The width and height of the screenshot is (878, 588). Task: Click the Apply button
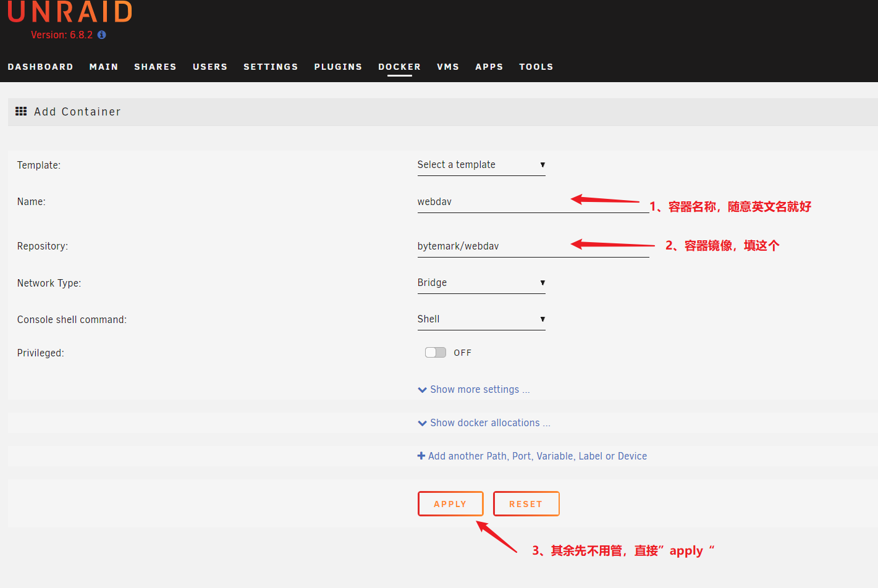pos(450,504)
